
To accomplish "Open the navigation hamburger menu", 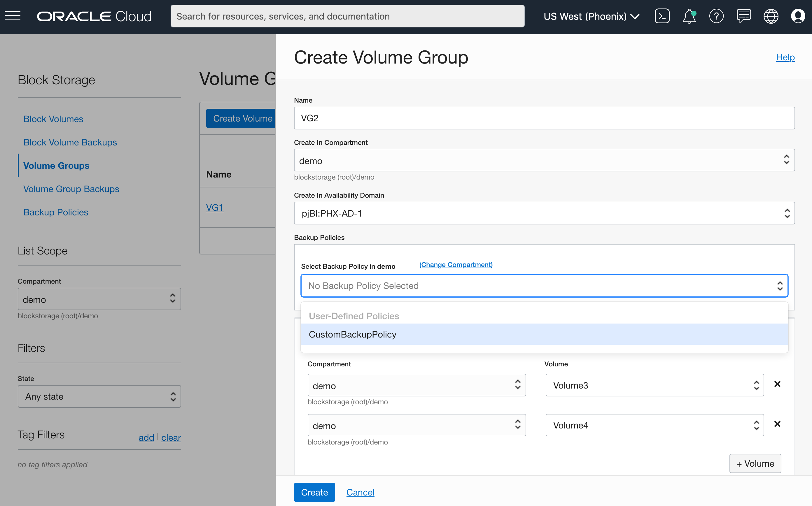I will [12, 15].
